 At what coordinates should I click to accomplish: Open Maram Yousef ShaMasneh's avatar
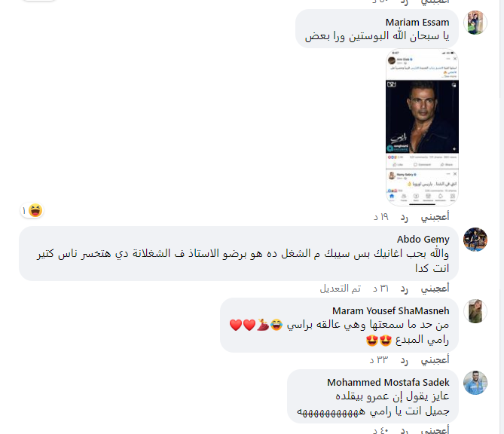[475, 311]
